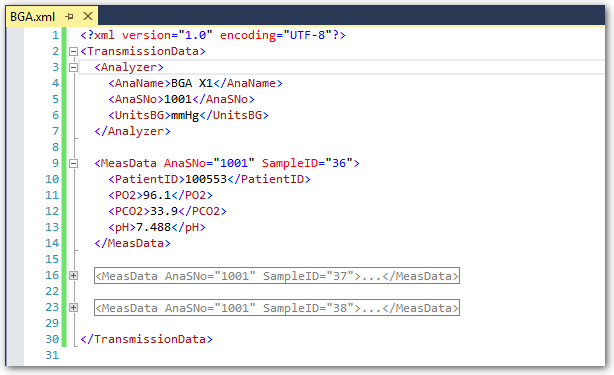Image resolution: width=614 pixels, height=375 pixels.
Task: Click line number 30 in margin
Action: point(52,339)
